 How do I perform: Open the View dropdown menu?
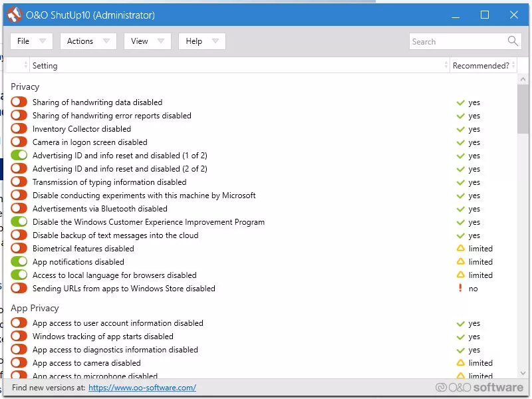[147, 41]
